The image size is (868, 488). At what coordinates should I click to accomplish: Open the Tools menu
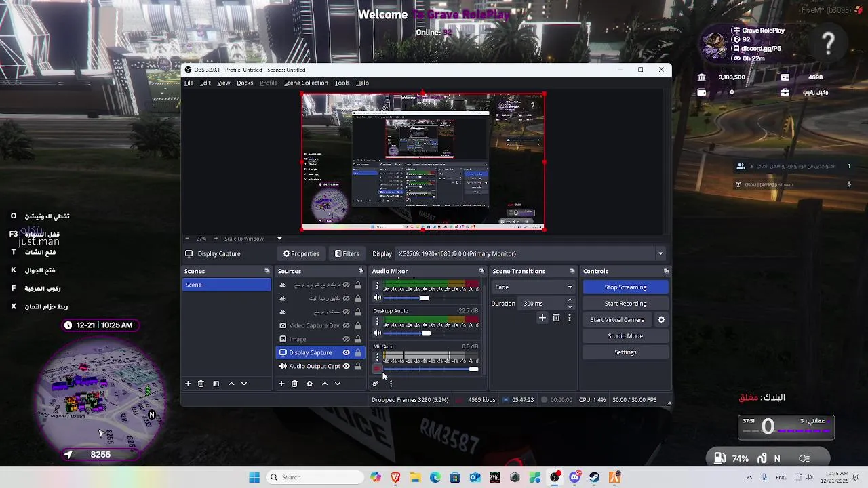point(342,83)
